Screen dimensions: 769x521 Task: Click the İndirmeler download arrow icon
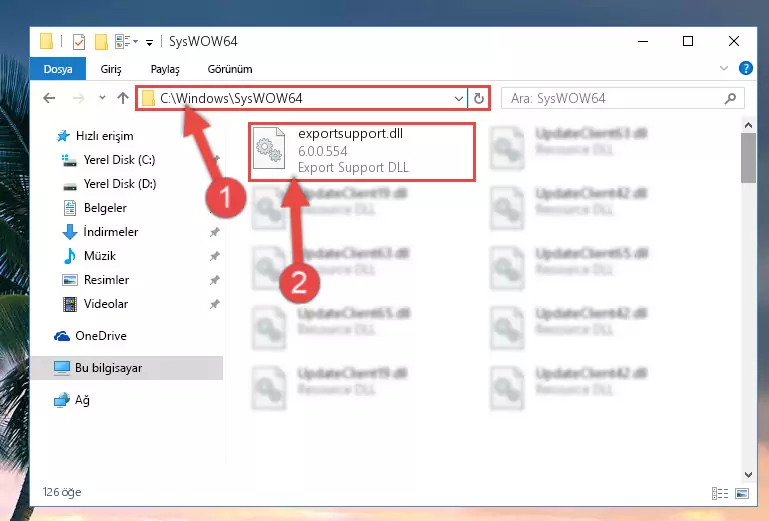click(x=70, y=232)
